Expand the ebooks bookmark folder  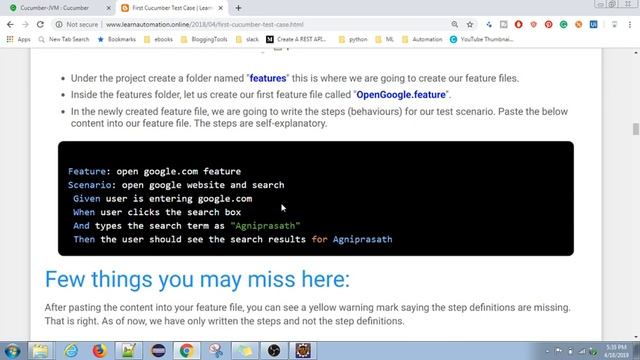click(x=158, y=39)
